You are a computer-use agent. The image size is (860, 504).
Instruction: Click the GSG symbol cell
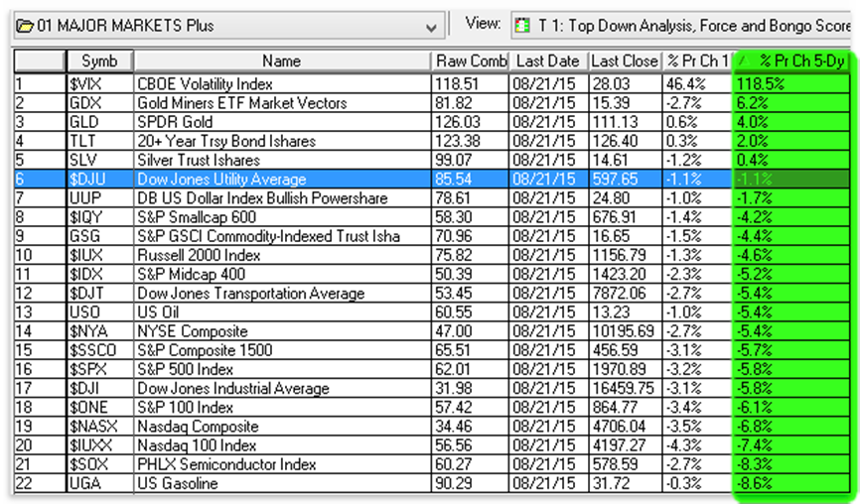coord(100,236)
